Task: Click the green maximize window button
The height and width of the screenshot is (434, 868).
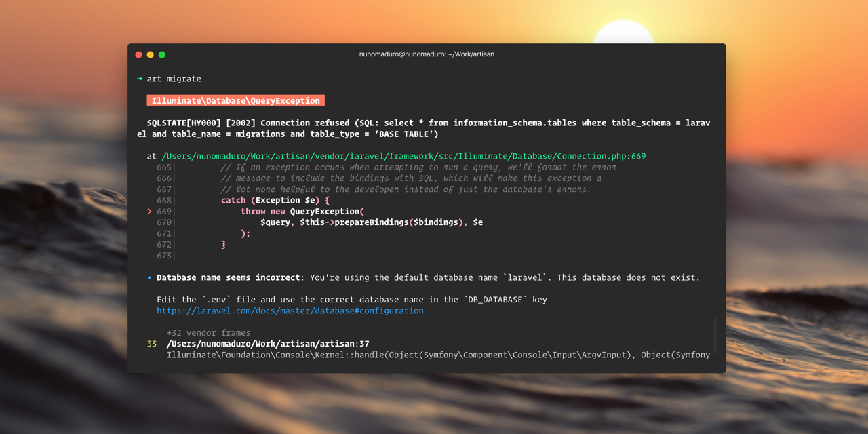Action: [x=162, y=54]
